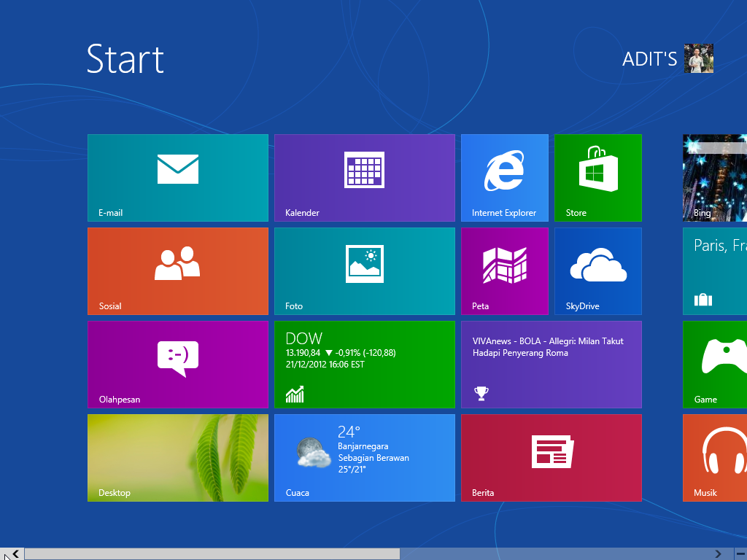Click the Cuaca tile label

298,493
